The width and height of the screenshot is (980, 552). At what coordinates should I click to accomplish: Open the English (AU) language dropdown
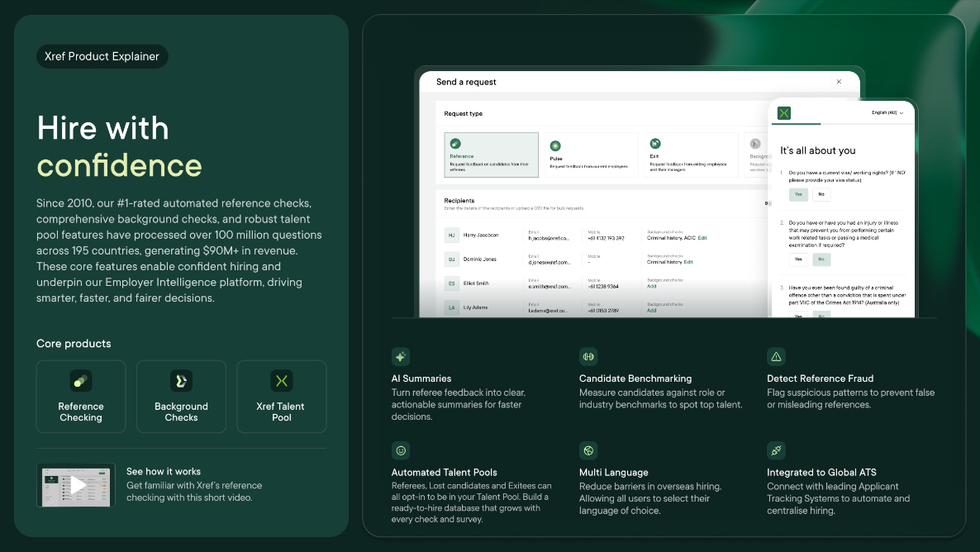click(x=887, y=112)
